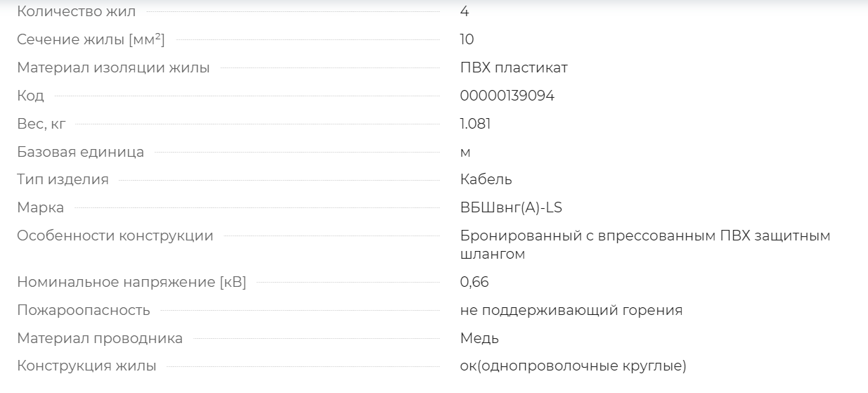Click the conductor material value 'Медь'
Screen dimensions: 868x393
tap(480, 338)
